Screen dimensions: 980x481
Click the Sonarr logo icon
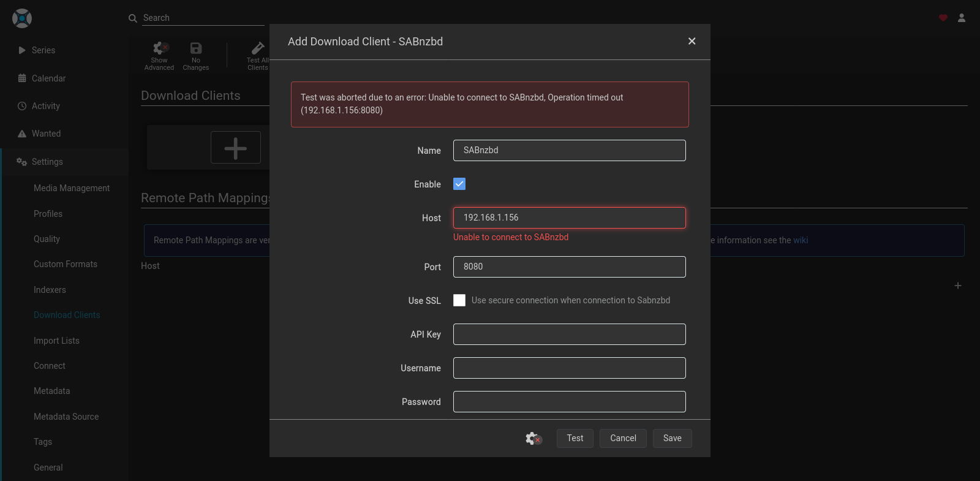22,18
